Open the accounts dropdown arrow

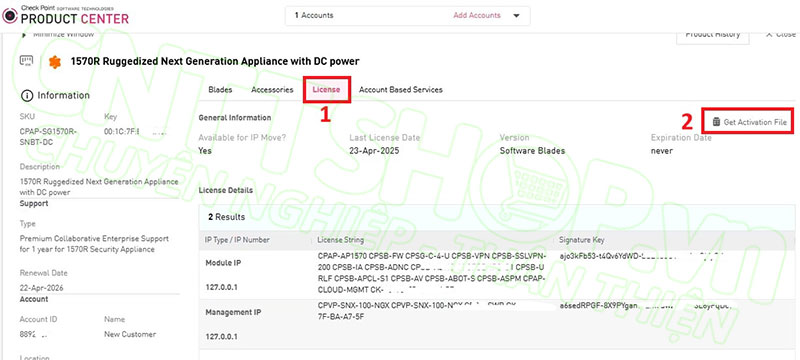coord(516,16)
